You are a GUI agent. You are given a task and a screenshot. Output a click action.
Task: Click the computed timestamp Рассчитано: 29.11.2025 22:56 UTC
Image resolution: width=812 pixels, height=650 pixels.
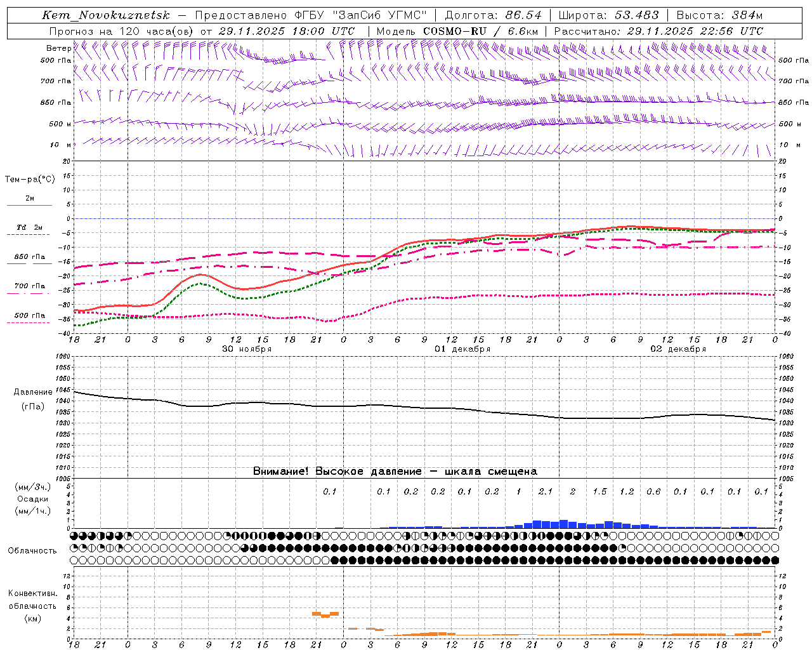pyautogui.click(x=658, y=31)
